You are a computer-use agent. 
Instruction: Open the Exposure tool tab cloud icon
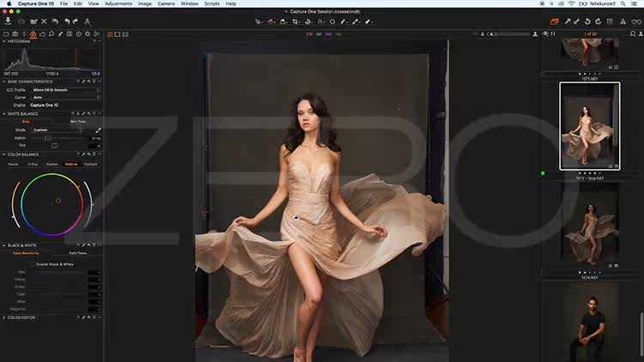[x=42, y=34]
